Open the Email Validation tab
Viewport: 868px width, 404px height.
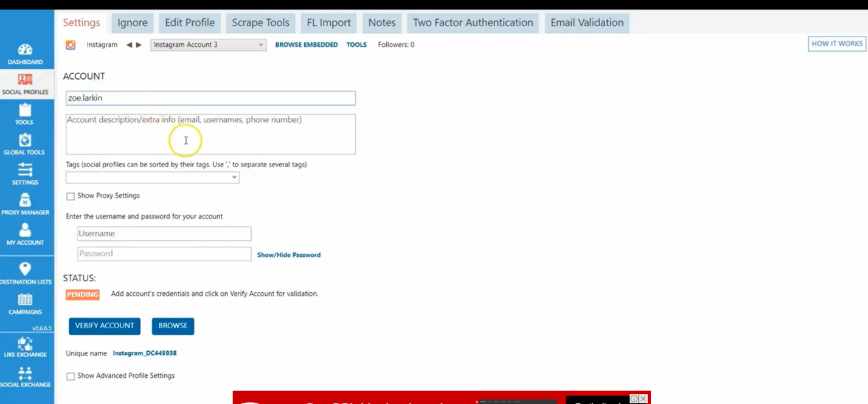[x=587, y=22]
